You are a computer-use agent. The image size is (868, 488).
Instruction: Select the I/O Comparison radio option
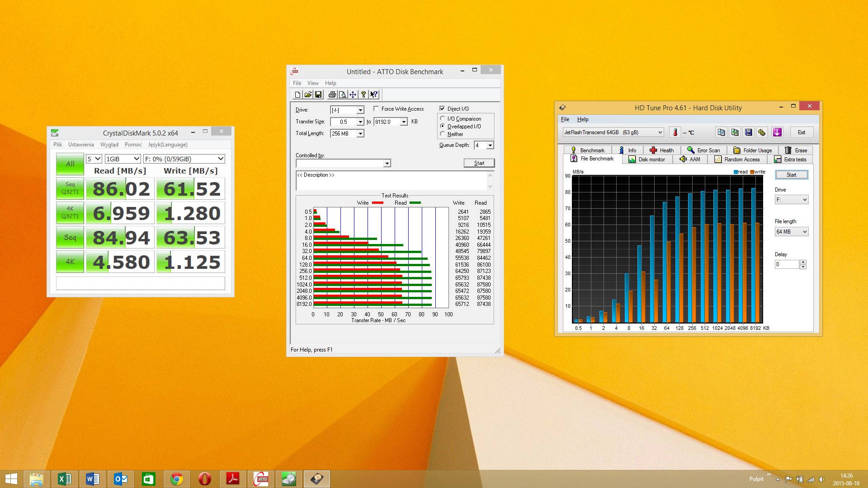point(443,119)
